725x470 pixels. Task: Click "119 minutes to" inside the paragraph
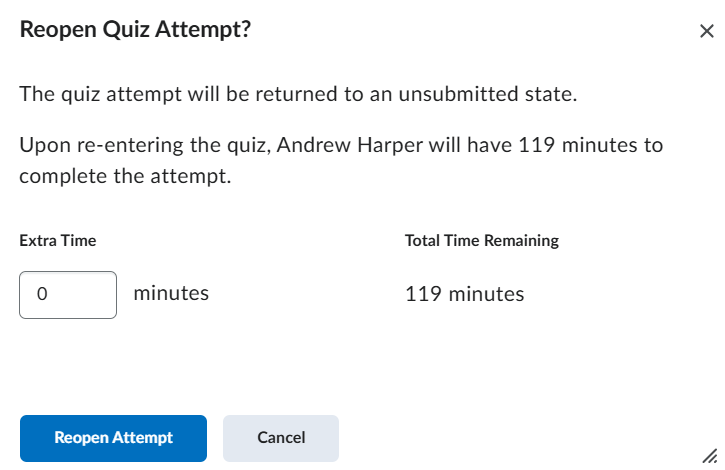pos(588,145)
